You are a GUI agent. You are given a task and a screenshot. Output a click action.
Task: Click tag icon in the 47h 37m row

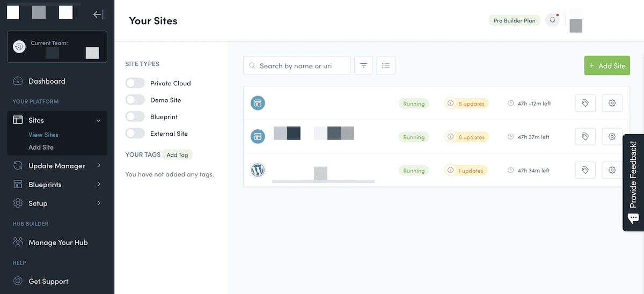[x=585, y=137]
